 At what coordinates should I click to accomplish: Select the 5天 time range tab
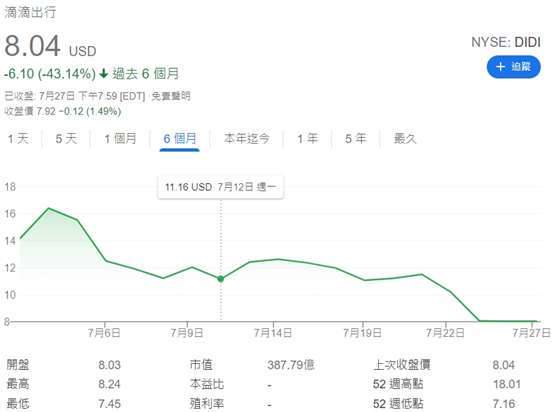coord(66,139)
